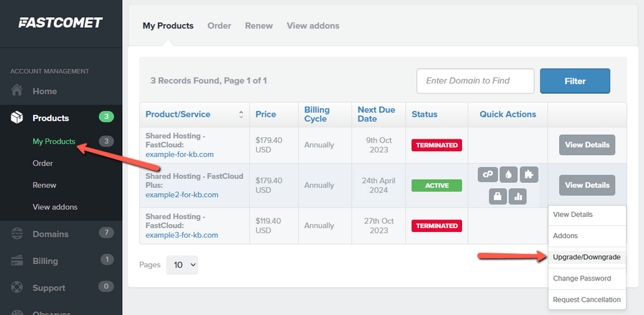
Task: Open the example-for-kb.com link
Action: click(x=179, y=155)
